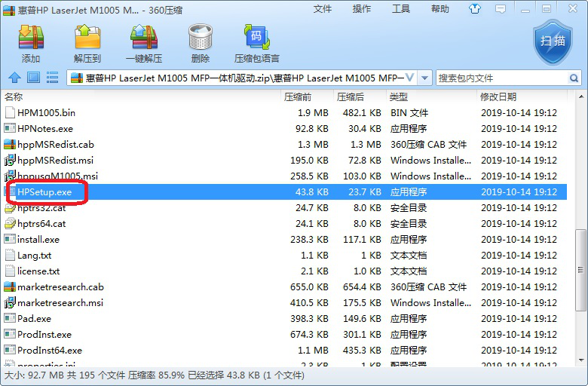Click the 674.3 KB size of ProdInst.exe
Image resolution: width=588 pixels, height=386 pixels.
coord(309,334)
